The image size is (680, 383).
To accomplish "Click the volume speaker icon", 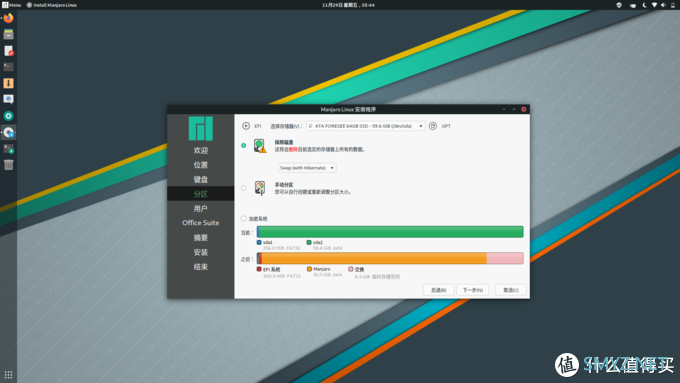I will point(663,5).
